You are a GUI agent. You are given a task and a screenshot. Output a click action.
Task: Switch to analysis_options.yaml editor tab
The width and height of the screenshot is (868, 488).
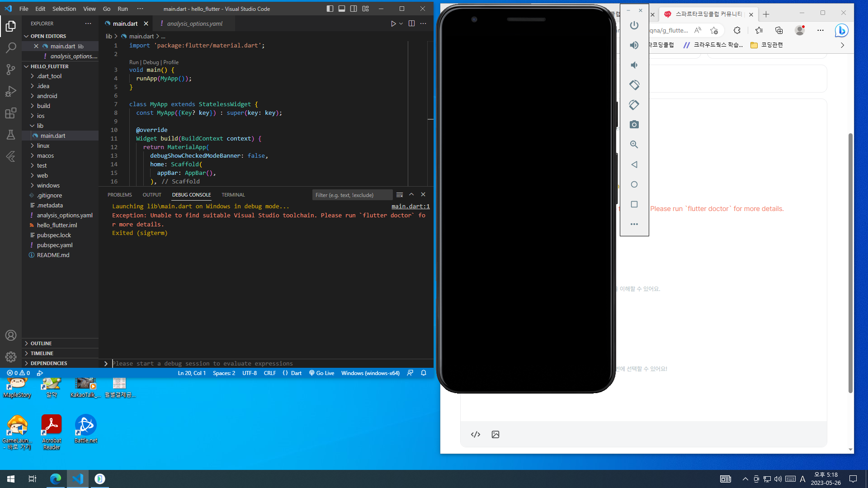194,23
